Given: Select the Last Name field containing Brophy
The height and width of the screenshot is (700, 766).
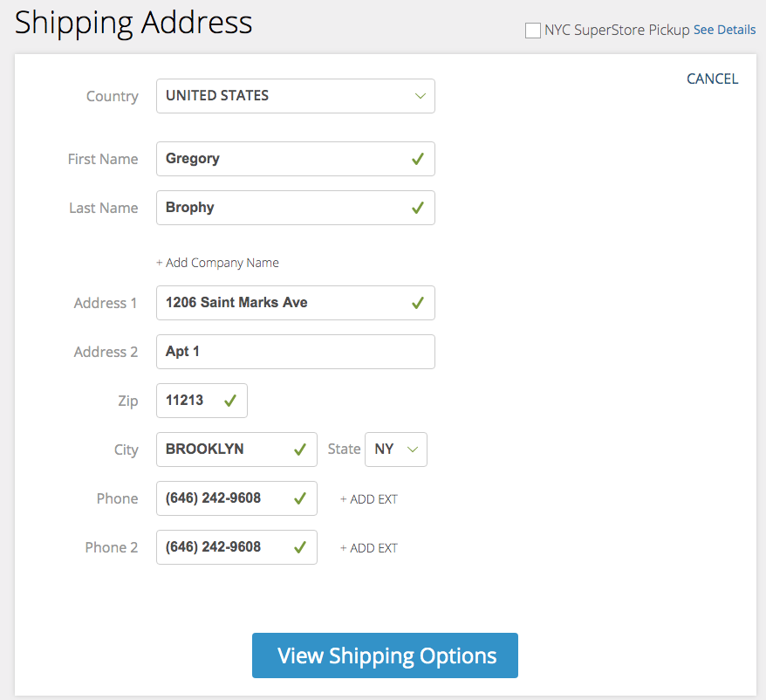Looking at the screenshot, I should pyautogui.click(x=296, y=208).
